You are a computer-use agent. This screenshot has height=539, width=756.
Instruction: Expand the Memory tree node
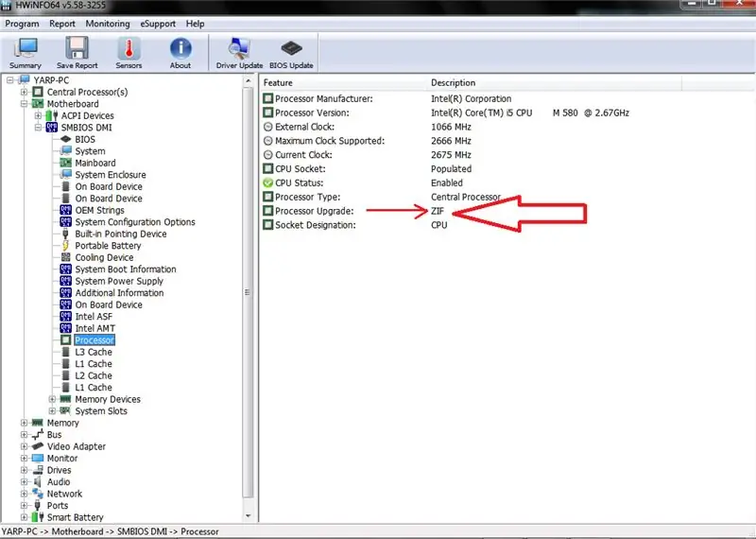(x=24, y=423)
